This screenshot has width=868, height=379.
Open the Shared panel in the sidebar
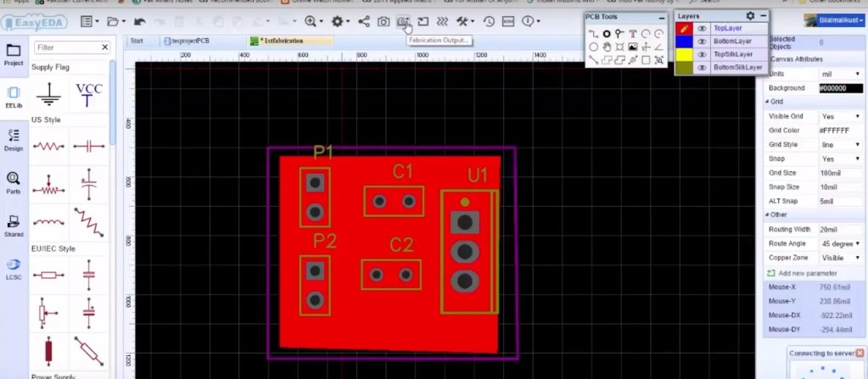[14, 226]
